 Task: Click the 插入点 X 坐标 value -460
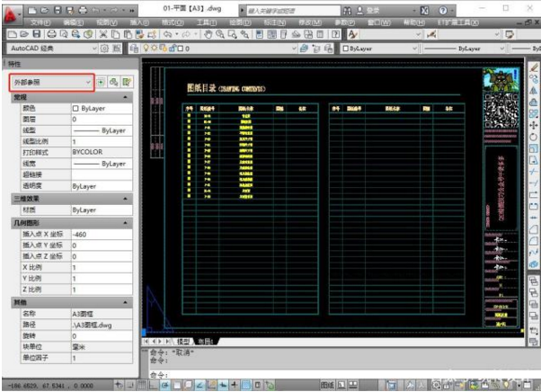[x=102, y=235]
